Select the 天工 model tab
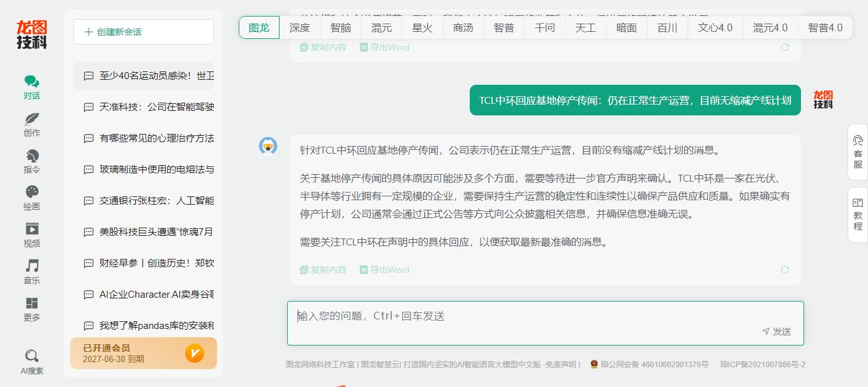868x387 pixels. (586, 27)
